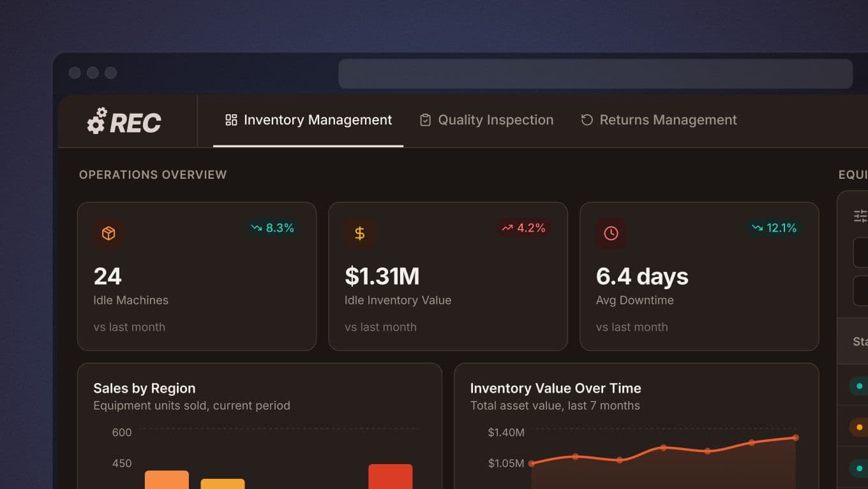The height and width of the screenshot is (489, 868).
Task: Click the first data point on the line chart
Action: point(532,463)
